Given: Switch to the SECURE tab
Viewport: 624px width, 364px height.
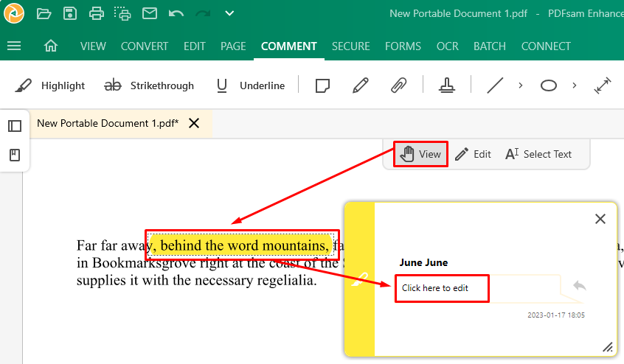Looking at the screenshot, I should tap(351, 46).
